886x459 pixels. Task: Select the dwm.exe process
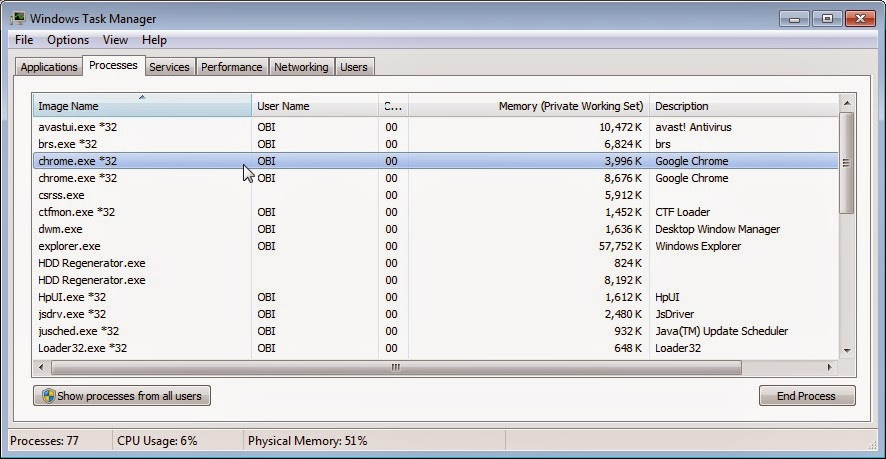point(436,229)
